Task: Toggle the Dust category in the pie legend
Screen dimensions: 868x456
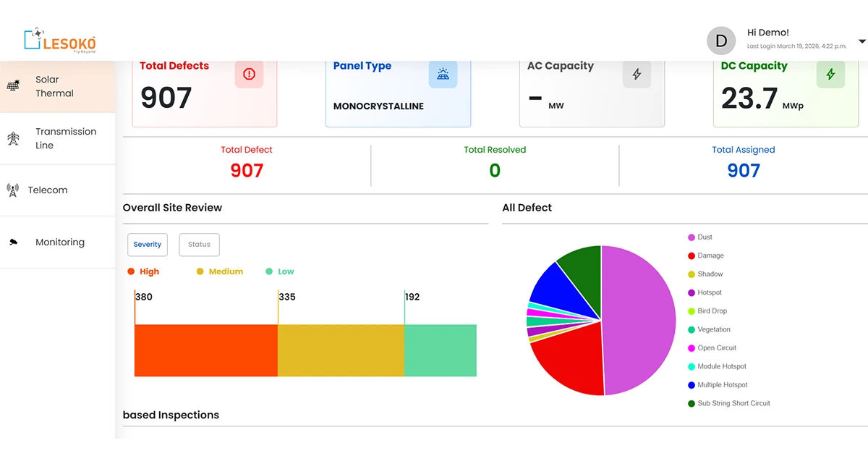Action: [x=699, y=237]
